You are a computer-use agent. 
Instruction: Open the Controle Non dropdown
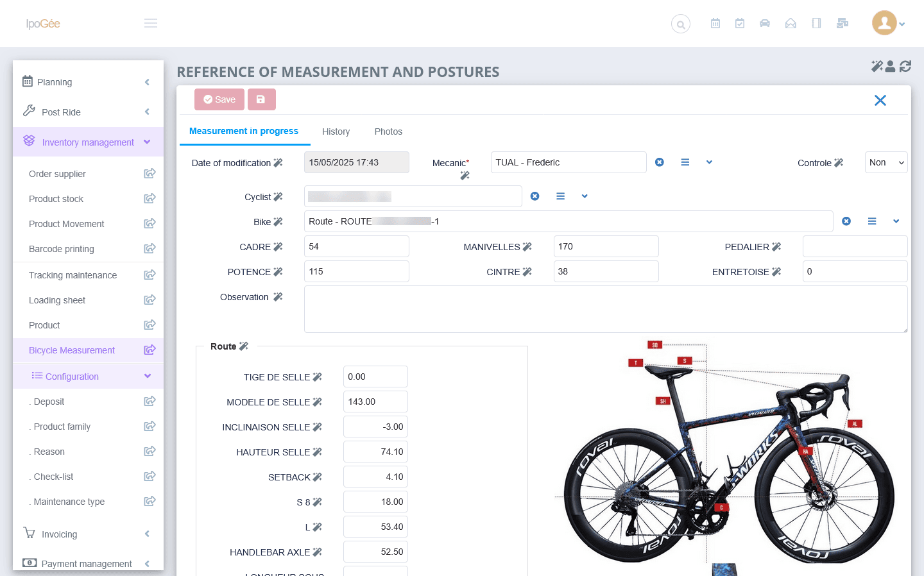(886, 163)
